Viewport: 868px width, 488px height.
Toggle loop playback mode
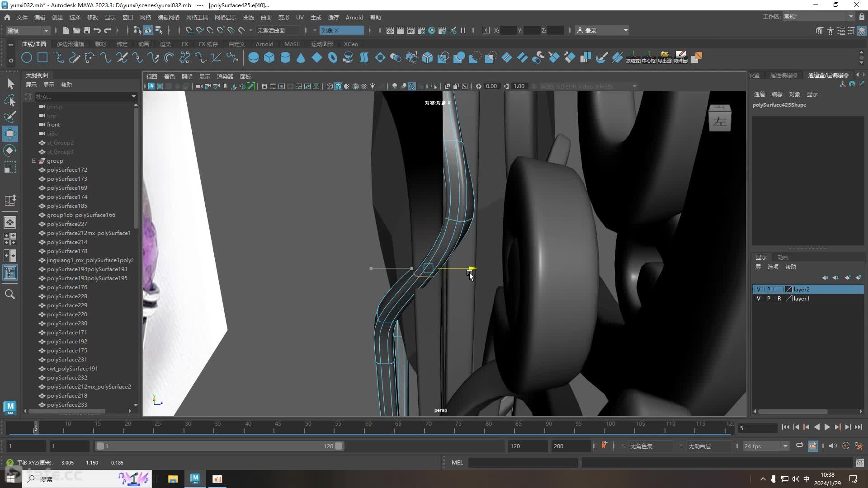point(800,446)
